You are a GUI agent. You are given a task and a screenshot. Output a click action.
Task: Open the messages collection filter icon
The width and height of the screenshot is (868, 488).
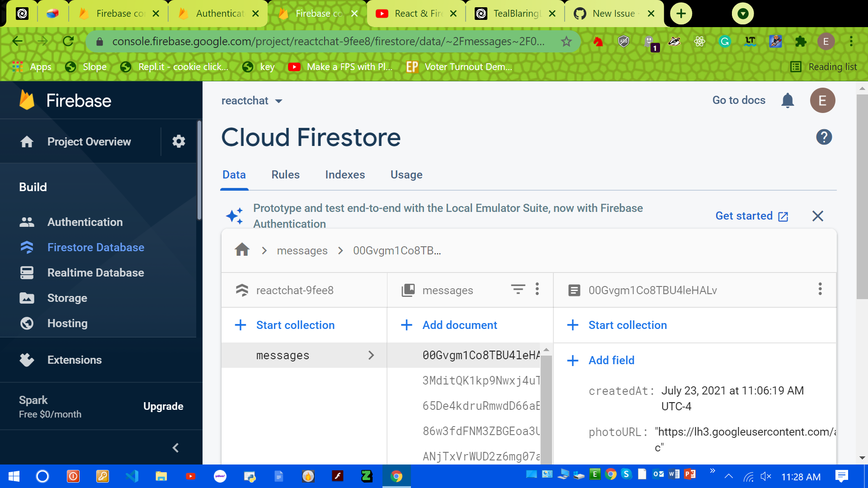point(518,289)
